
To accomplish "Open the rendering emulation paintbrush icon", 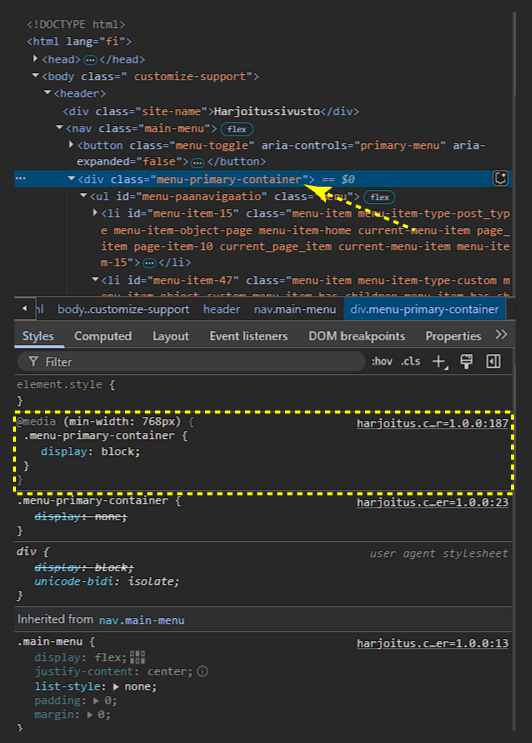I will click(467, 362).
